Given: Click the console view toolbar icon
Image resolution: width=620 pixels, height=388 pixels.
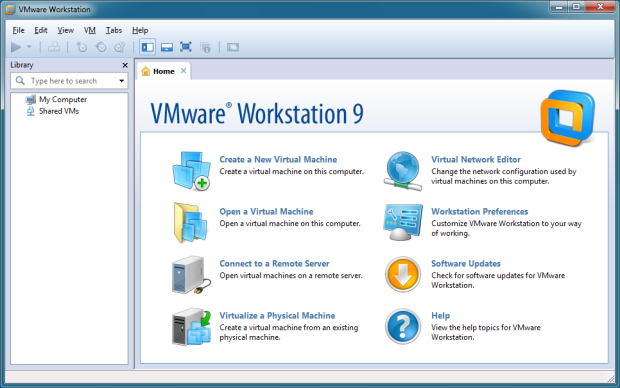Looking at the screenshot, I should [232, 47].
